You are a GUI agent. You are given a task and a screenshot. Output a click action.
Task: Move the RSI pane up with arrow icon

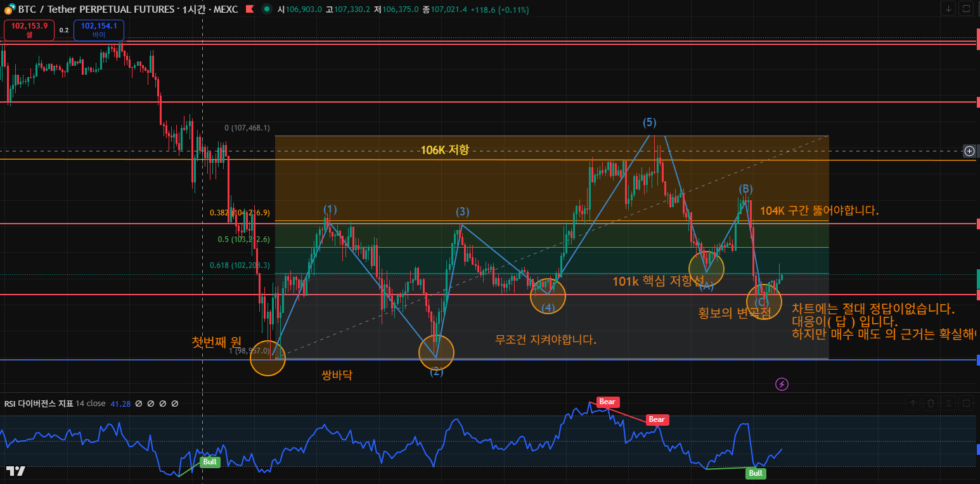(x=913, y=402)
